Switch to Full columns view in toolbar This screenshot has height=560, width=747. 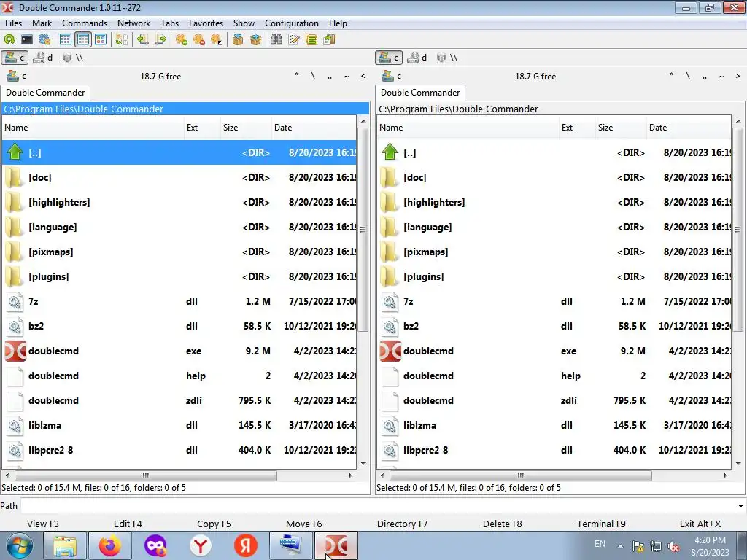[x=83, y=39]
